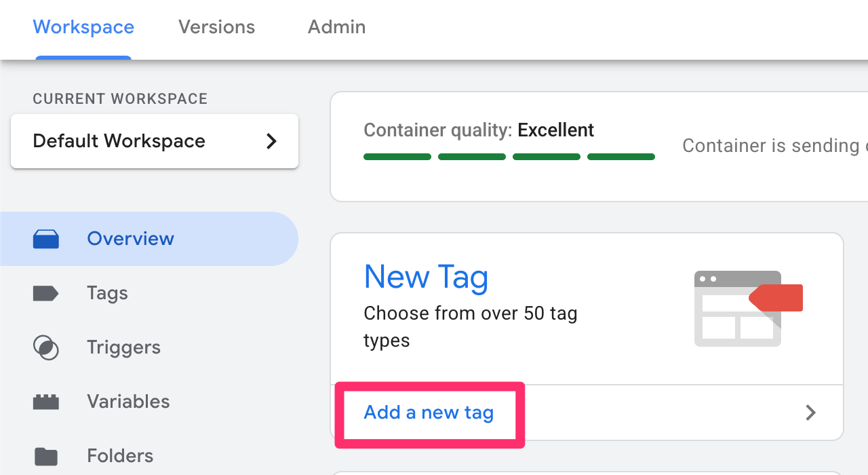The image size is (868, 475).
Task: Click the Add a new tag link
Action: point(429,413)
